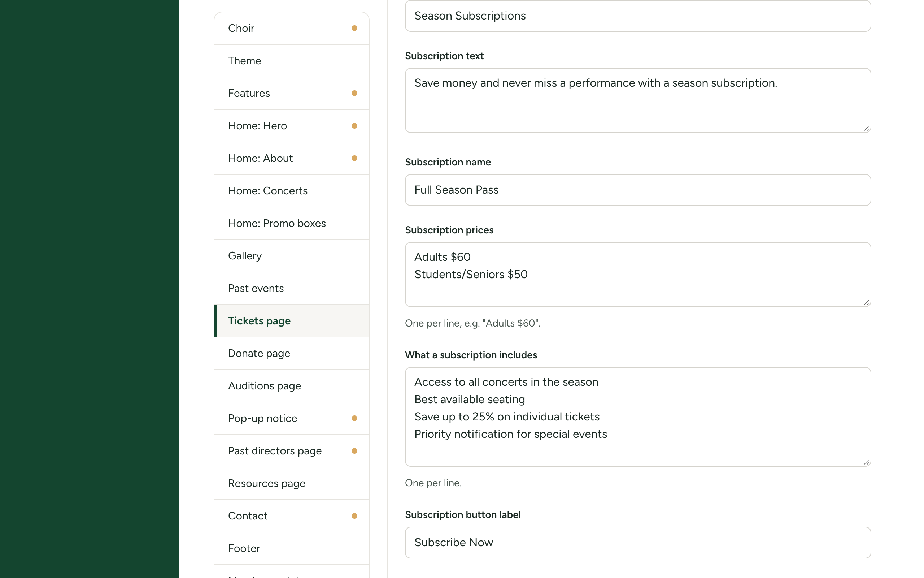Edit the subscription includes textarea
This screenshot has width=924, height=578.
click(x=638, y=417)
